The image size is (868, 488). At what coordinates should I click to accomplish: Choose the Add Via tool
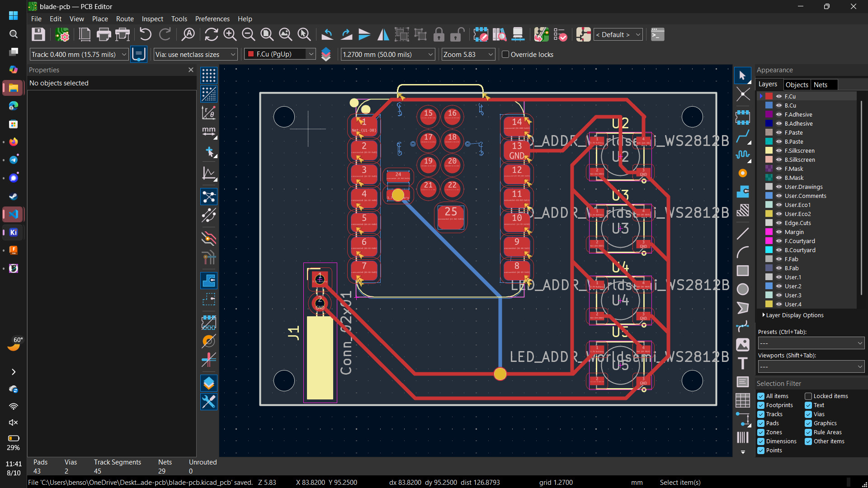742,173
